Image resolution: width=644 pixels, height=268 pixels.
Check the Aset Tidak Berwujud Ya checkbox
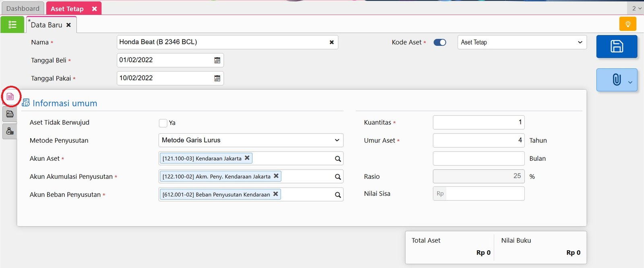coord(163,123)
